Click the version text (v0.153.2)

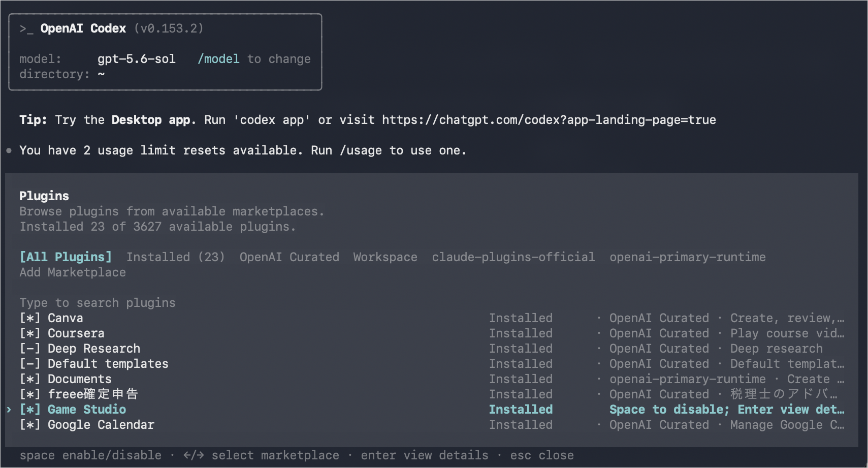(169, 28)
